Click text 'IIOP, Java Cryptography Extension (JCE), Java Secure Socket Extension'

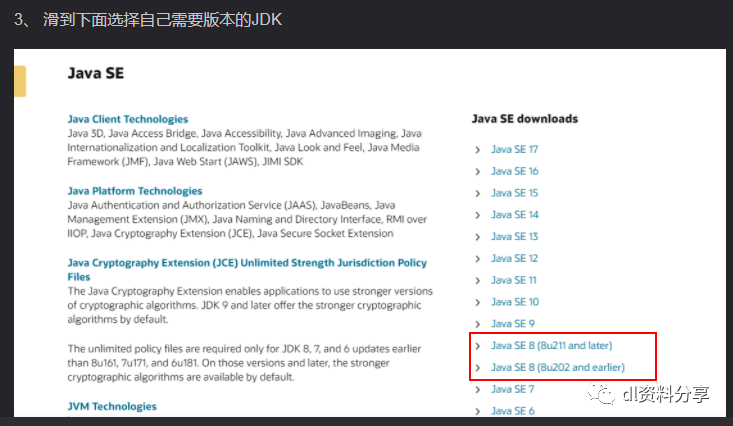[230, 233]
